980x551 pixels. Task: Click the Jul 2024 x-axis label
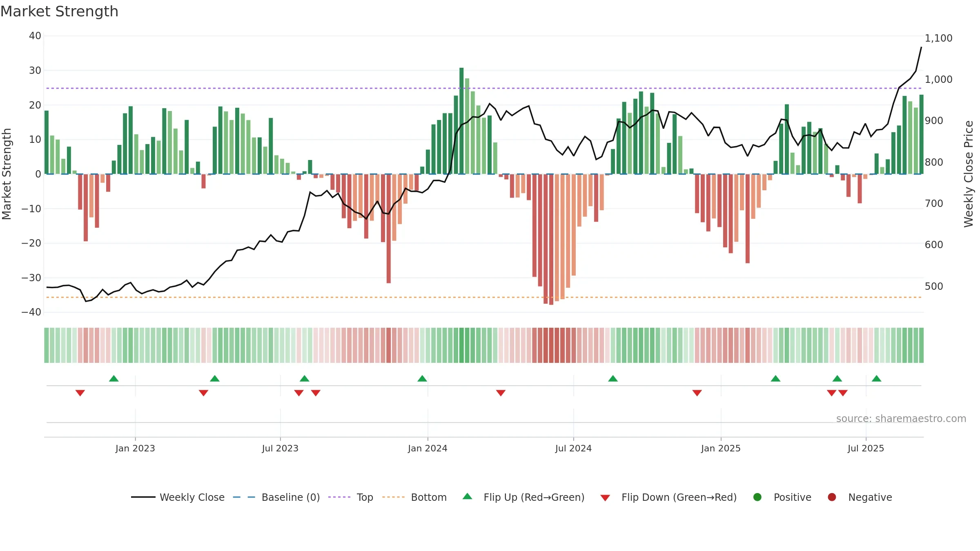click(x=573, y=449)
